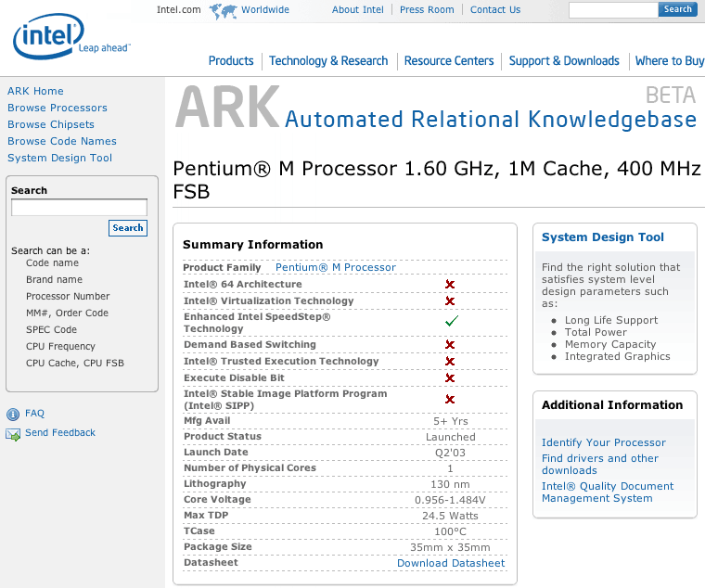The height and width of the screenshot is (588, 718).
Task: Click the Long Life Support bullet text
Action: coord(611,320)
